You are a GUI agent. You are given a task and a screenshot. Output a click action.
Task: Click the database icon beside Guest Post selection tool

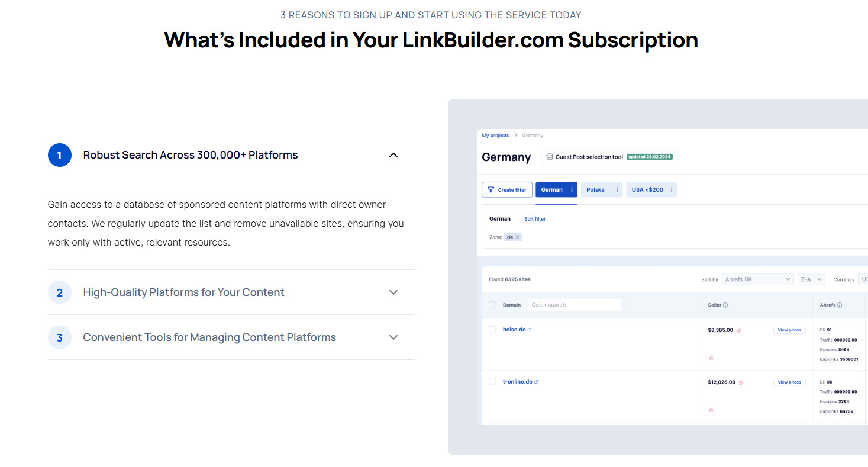(549, 157)
